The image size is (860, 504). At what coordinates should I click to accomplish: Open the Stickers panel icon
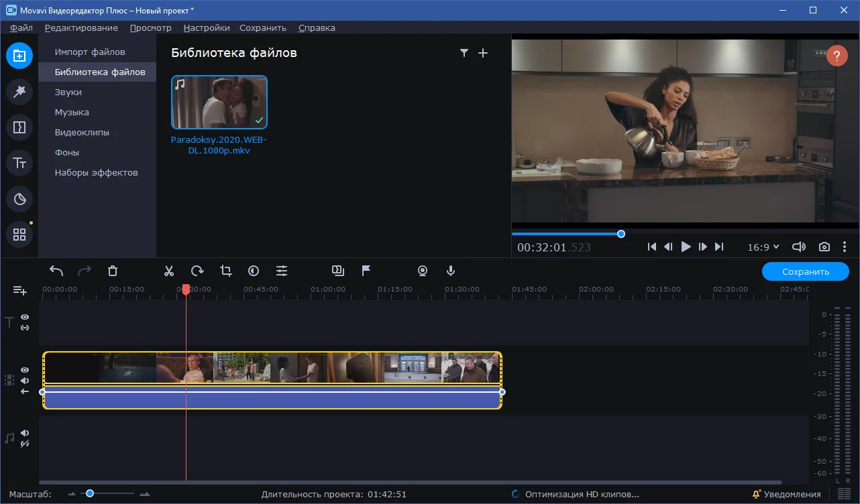click(x=19, y=198)
